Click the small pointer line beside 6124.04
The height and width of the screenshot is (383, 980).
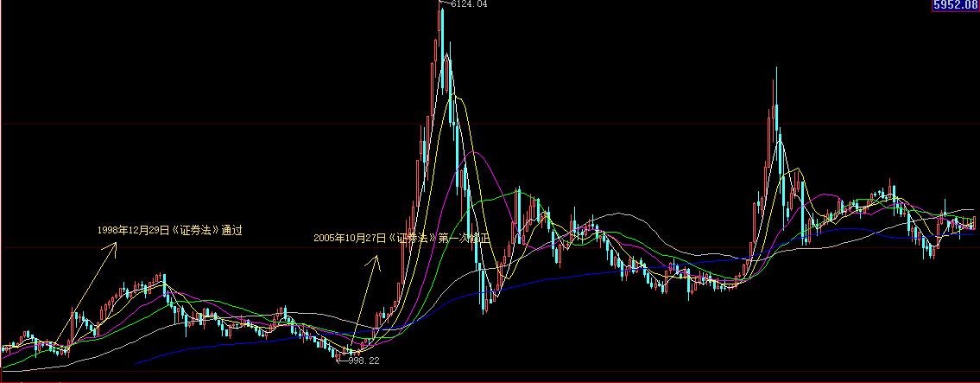(x=445, y=5)
